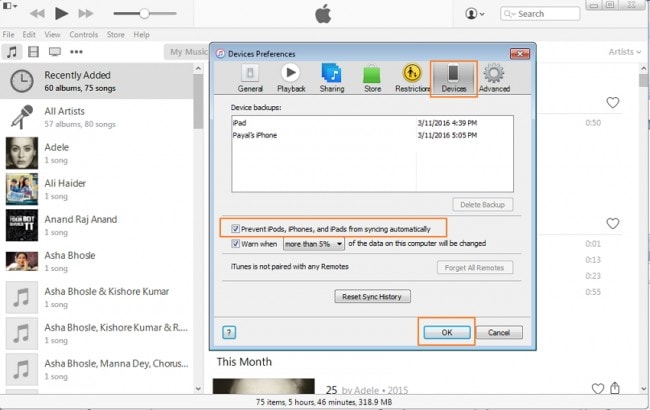Image resolution: width=650 pixels, height=410 pixels.
Task: Click the main window scroll down arrow
Action: tap(643, 388)
